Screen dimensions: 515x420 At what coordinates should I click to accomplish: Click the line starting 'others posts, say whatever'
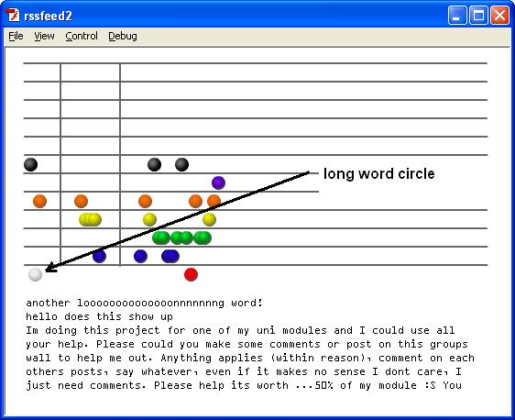244,371
